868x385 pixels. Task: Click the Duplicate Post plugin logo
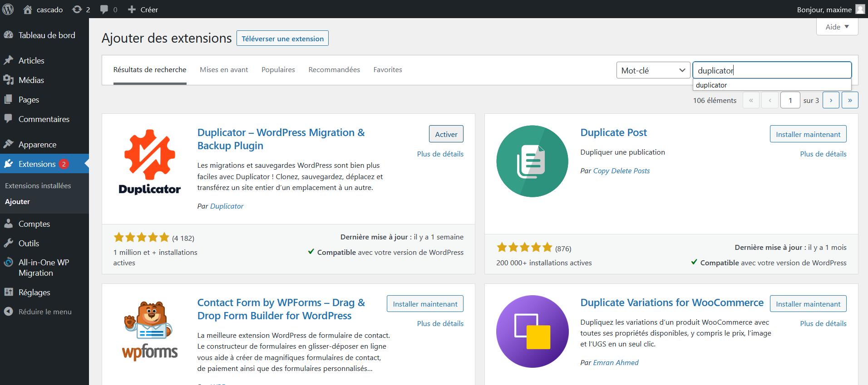click(533, 161)
